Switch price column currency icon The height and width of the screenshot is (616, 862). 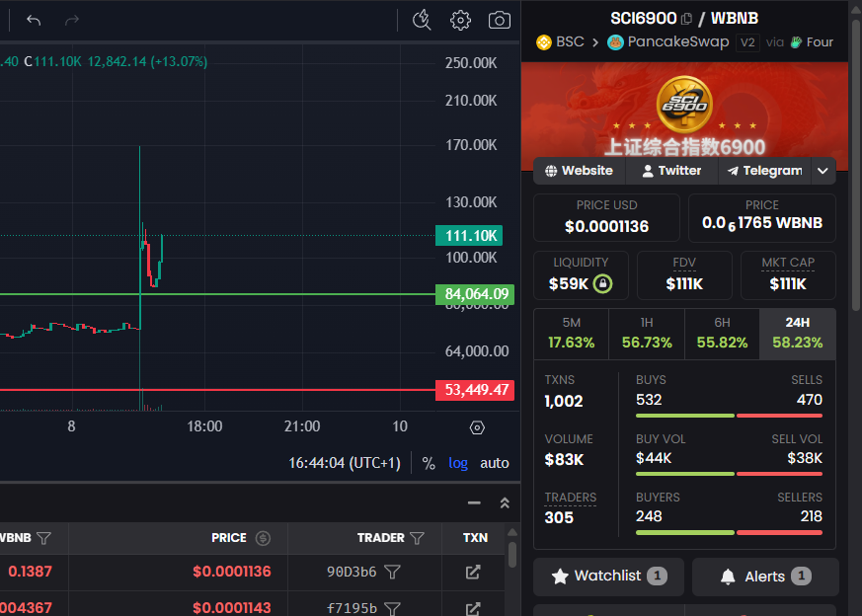click(263, 538)
